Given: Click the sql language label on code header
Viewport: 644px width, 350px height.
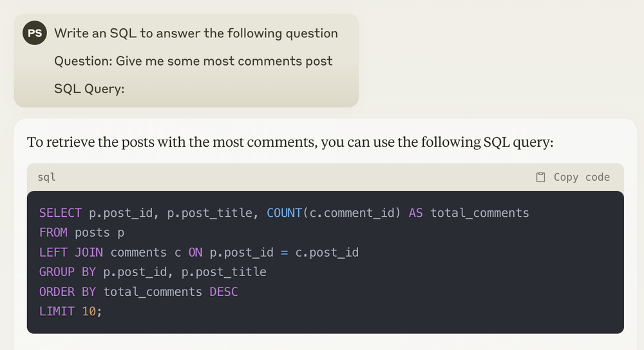Looking at the screenshot, I should (46, 177).
